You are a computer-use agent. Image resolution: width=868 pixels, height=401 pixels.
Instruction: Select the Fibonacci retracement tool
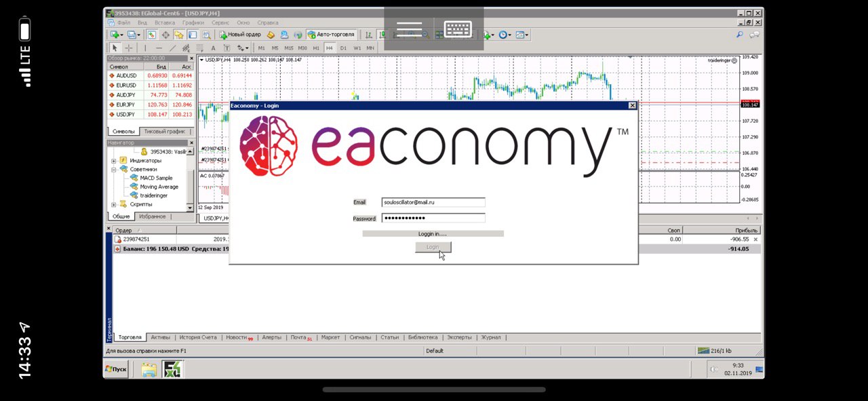(199, 48)
